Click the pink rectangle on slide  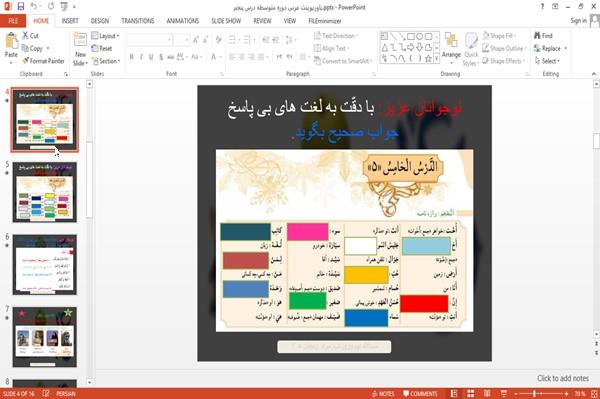308,232
